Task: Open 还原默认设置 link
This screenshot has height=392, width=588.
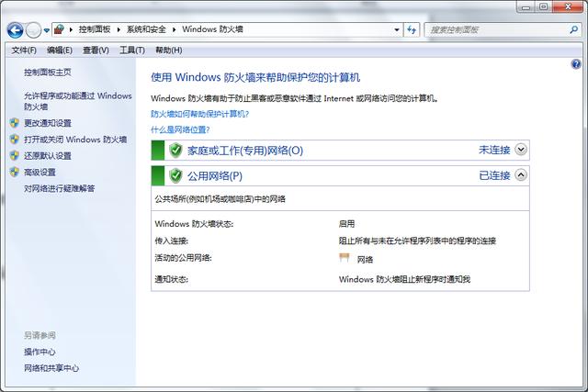Action: click(48, 155)
